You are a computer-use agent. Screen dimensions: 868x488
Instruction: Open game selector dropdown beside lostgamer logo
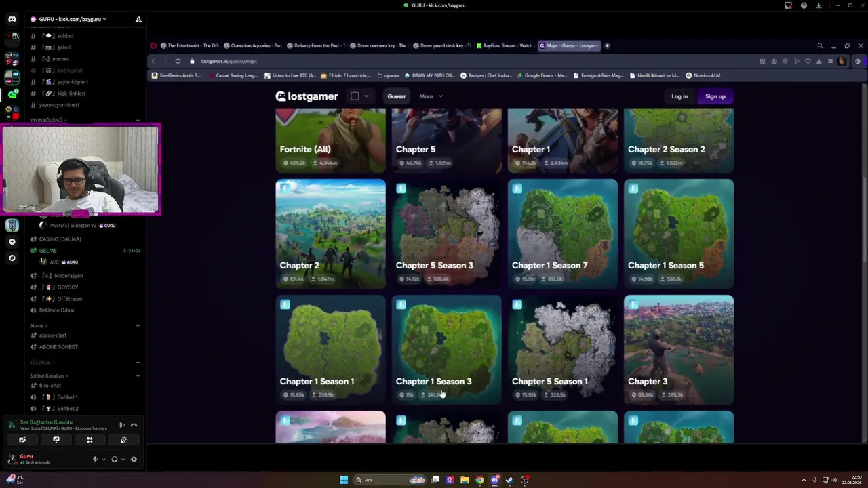tap(359, 96)
